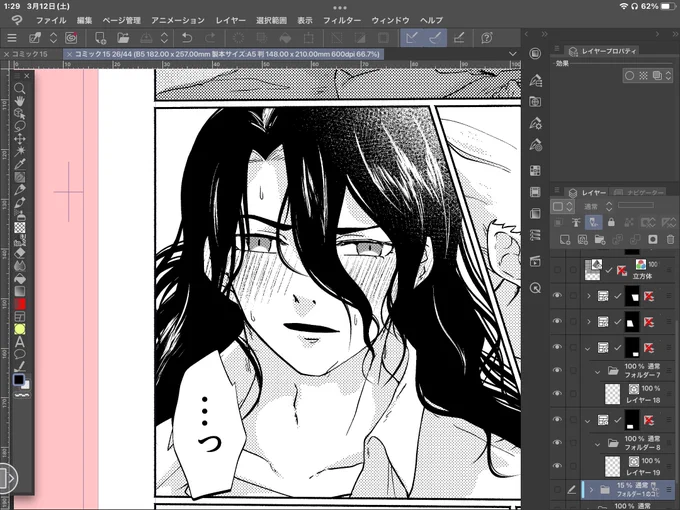Select レイヤー 18 thumbnail

612,394
